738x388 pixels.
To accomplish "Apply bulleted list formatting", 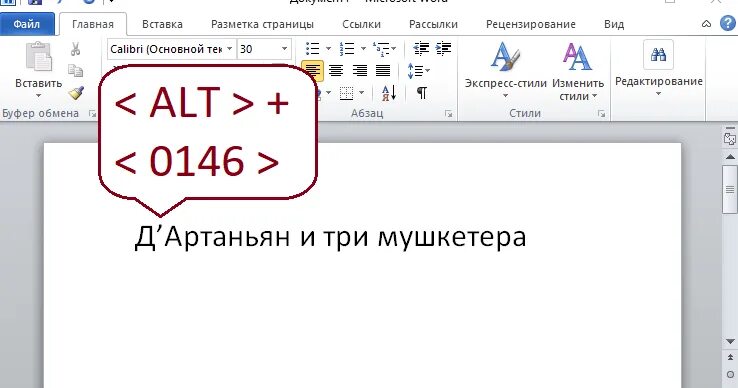I will pos(313,48).
